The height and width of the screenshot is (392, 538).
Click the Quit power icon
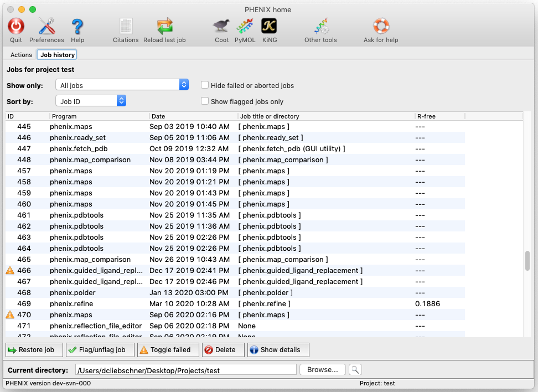pyautogui.click(x=16, y=27)
